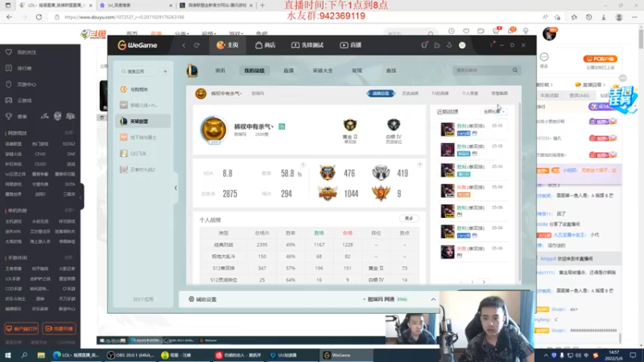Open 我的关注 in Douyu sidebar
Viewport: 644px width, 362px height.
(x=23, y=52)
